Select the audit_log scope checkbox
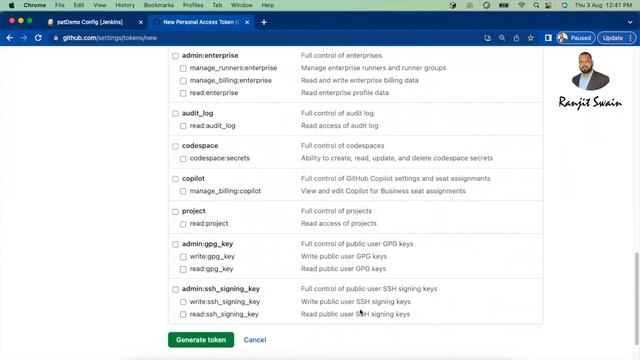 pyautogui.click(x=175, y=113)
